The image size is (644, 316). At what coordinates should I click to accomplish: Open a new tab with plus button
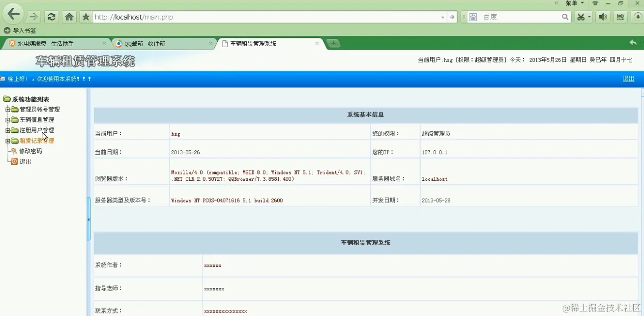coord(333,43)
